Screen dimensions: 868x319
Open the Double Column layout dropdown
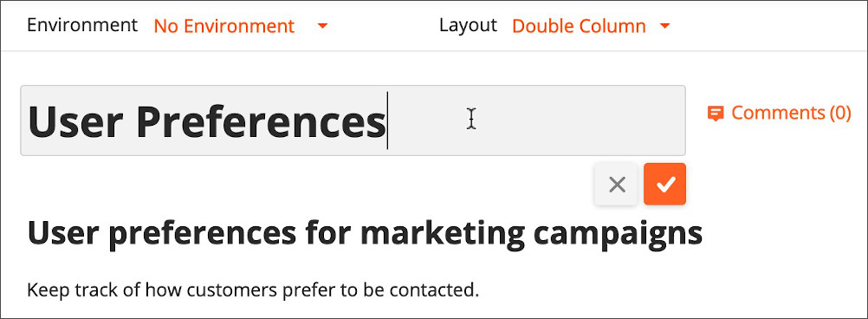tap(591, 26)
